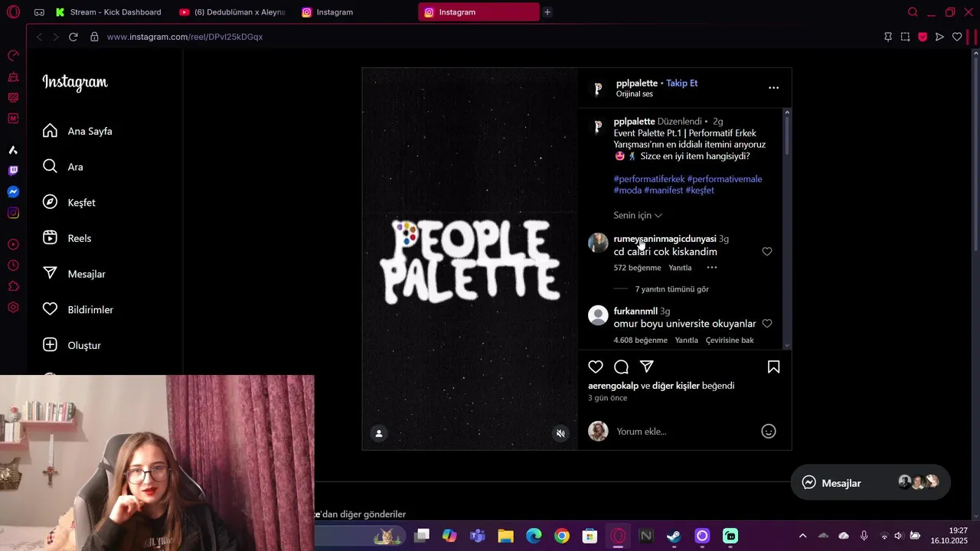Open more options on rumeysaninmagicdunyasi comment

[711, 268]
